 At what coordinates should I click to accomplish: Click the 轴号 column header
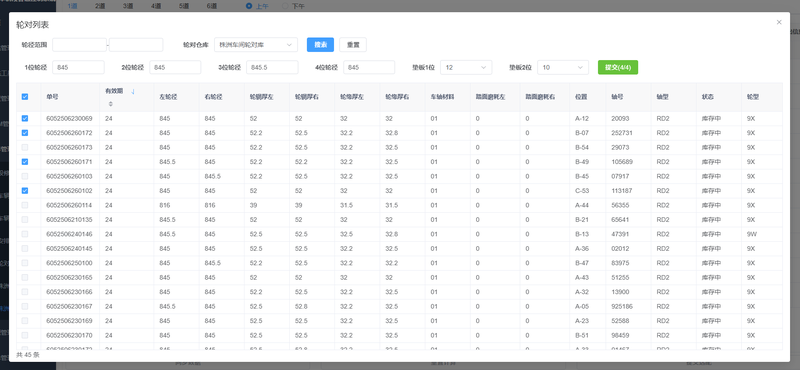click(617, 96)
